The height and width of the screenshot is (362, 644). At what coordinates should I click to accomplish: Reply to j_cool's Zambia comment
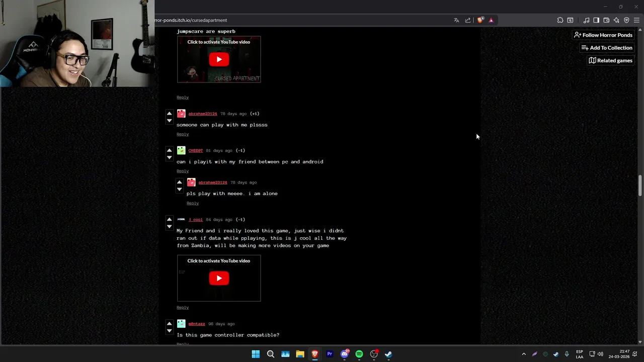pos(183,307)
